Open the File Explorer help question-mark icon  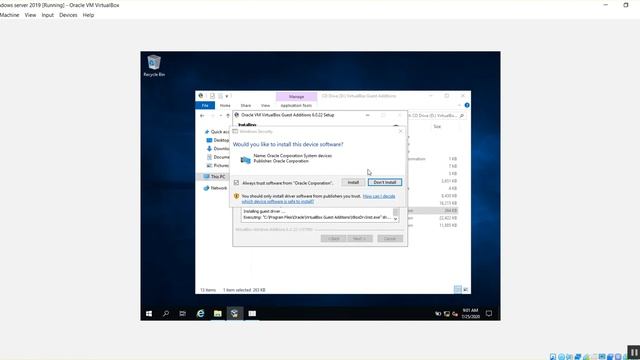coord(467,105)
